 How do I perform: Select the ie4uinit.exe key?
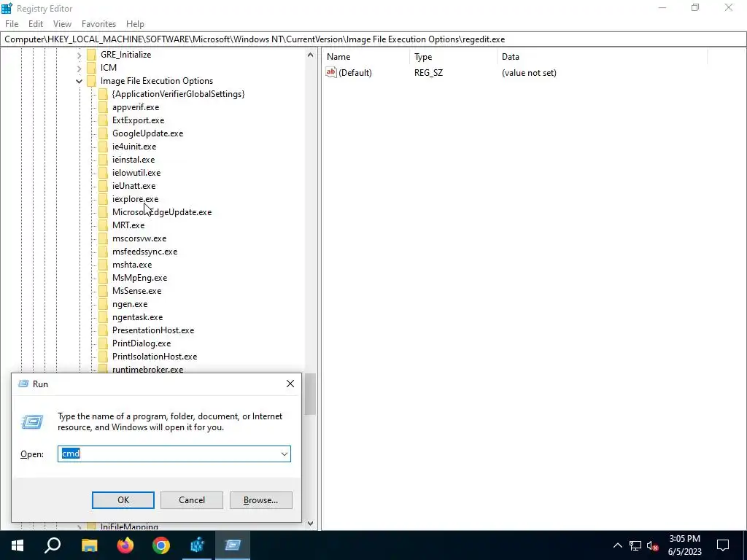pos(134,146)
